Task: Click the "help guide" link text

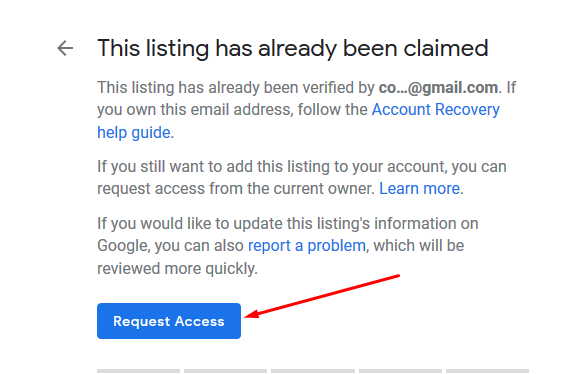Action: coord(134,132)
